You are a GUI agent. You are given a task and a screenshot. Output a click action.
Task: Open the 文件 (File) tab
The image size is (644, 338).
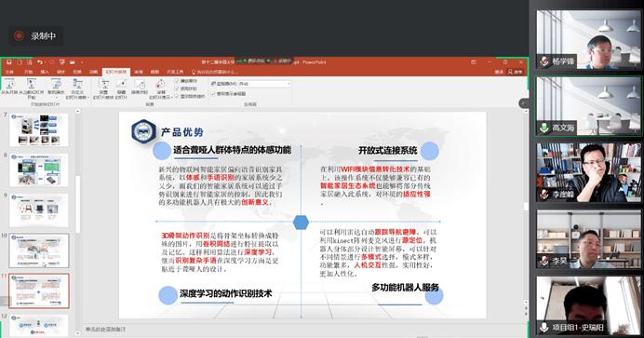[9, 72]
